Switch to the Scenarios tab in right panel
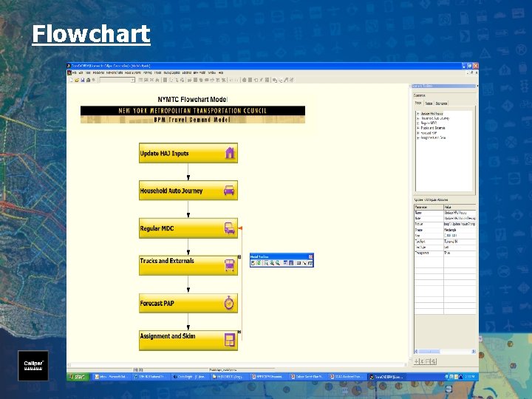Image resolution: width=532 pixels, height=399 pixels. coord(441,103)
